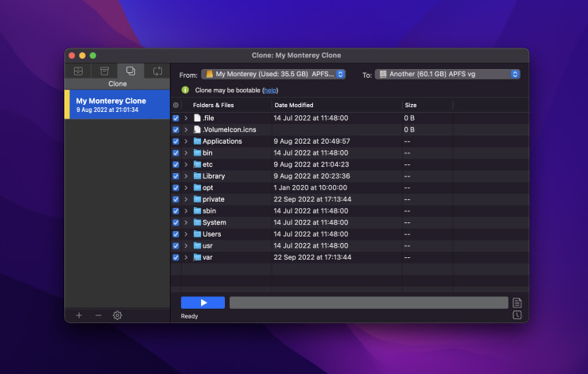Open the Synchronize tab icon
Viewport: 588px width, 374px height.
click(x=157, y=71)
